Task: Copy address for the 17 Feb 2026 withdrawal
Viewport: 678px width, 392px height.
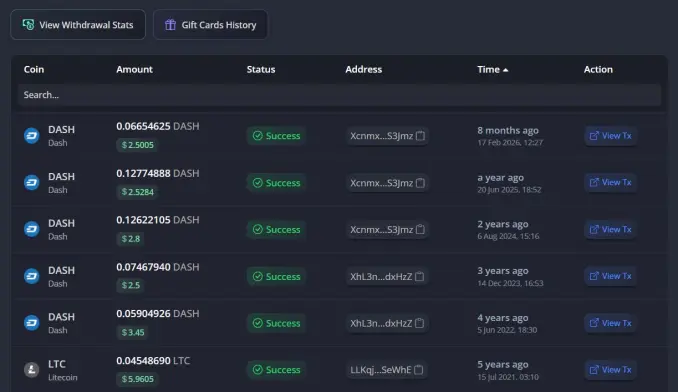Action: pos(420,136)
